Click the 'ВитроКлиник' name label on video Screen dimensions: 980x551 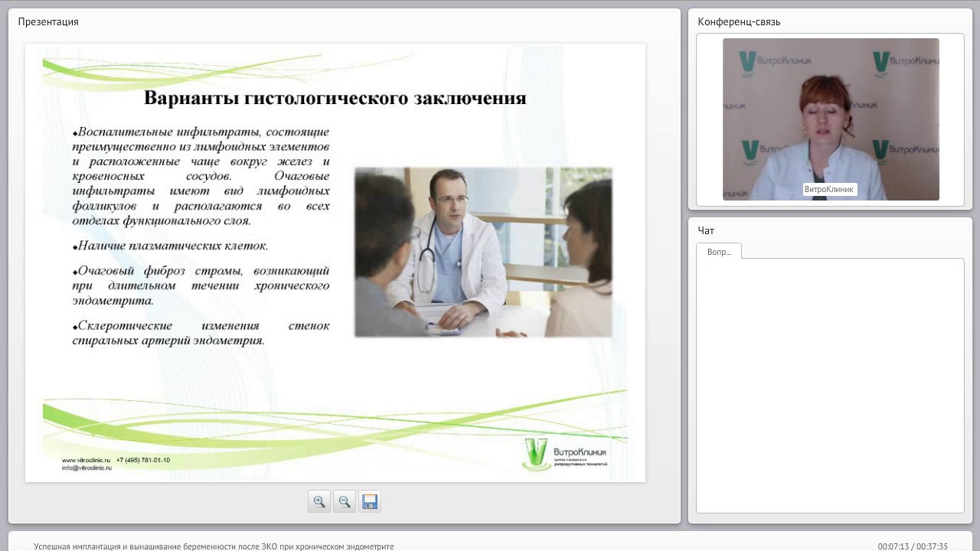point(829,189)
